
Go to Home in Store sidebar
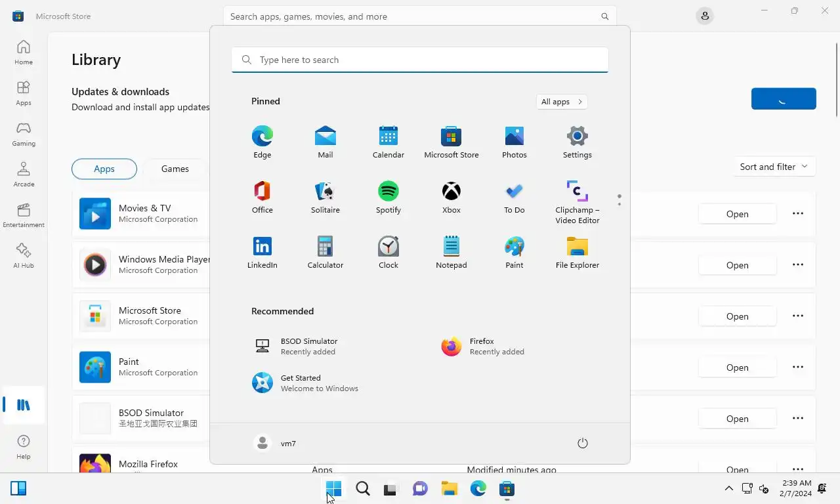pyautogui.click(x=24, y=52)
